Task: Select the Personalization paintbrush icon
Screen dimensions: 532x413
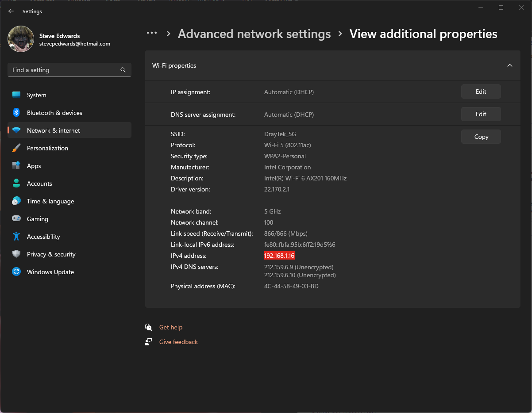Action: click(16, 148)
